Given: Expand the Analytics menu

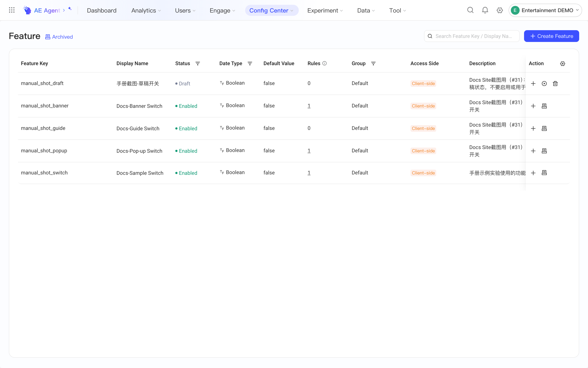Looking at the screenshot, I should 146,10.
